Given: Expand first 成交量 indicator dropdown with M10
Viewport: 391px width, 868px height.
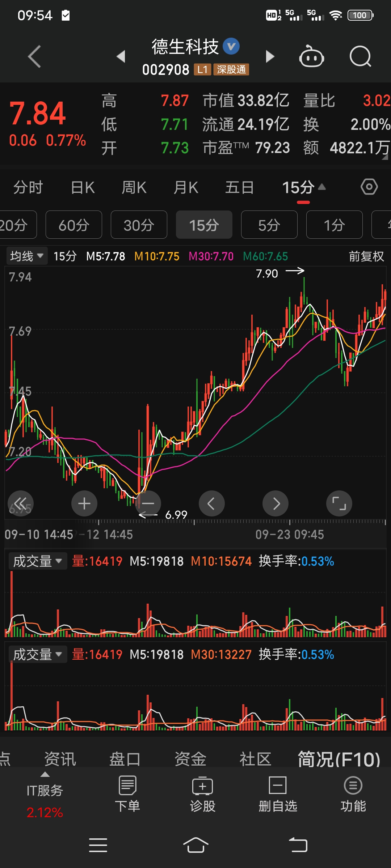Looking at the screenshot, I should pos(38,561).
